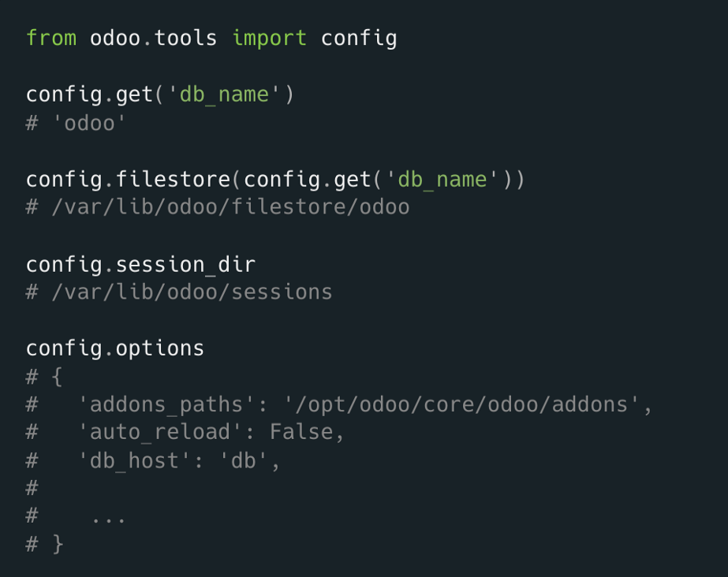Click the config.session_dir line

pos(140,265)
